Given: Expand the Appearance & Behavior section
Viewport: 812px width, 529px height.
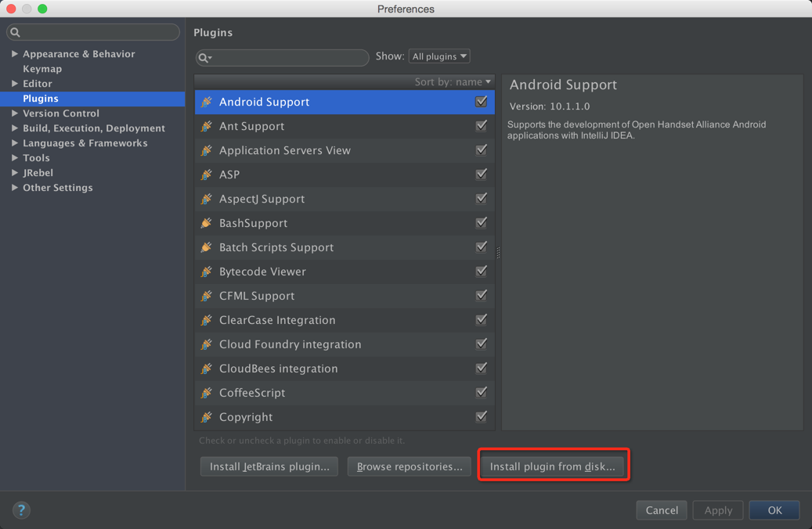Looking at the screenshot, I should 15,54.
